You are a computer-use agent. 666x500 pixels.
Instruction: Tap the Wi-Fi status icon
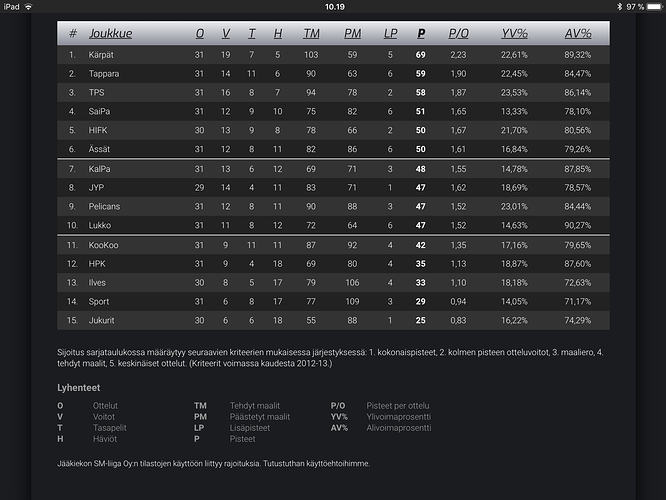point(28,7)
